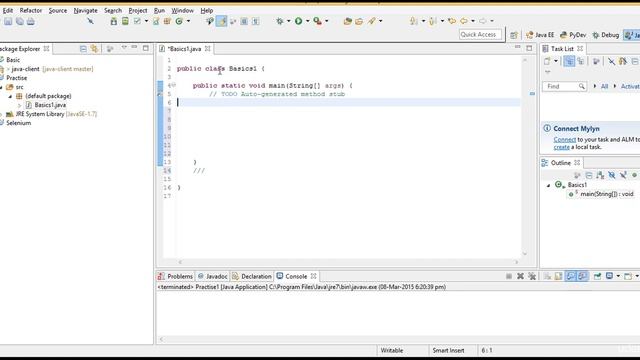Open the Source menu
640x360 pixels.
58,10
